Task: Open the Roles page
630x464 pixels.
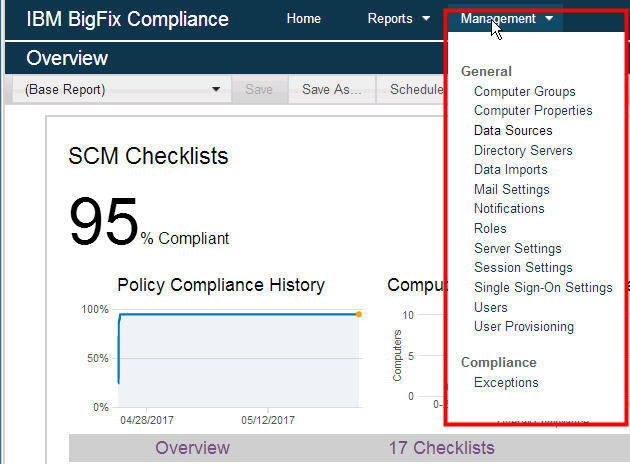Action: click(x=490, y=229)
